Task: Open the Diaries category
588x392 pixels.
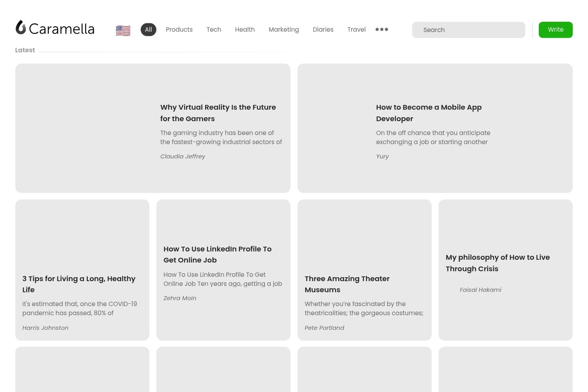Action: pos(323,30)
